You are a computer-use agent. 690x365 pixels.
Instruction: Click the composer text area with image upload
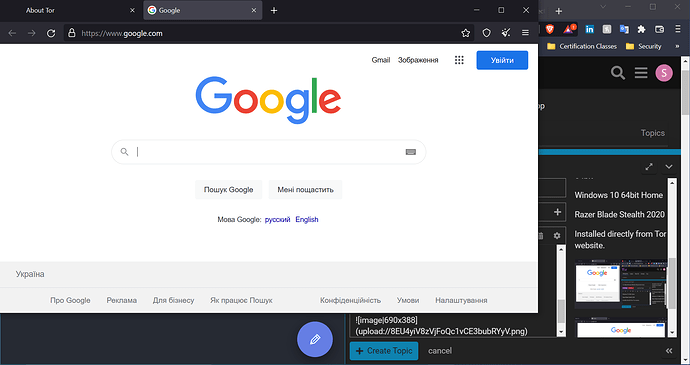pyautogui.click(x=453, y=326)
